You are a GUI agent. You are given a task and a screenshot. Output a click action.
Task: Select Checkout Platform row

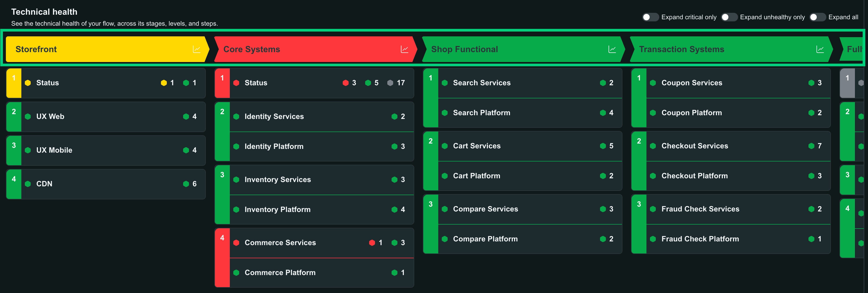[x=739, y=176]
